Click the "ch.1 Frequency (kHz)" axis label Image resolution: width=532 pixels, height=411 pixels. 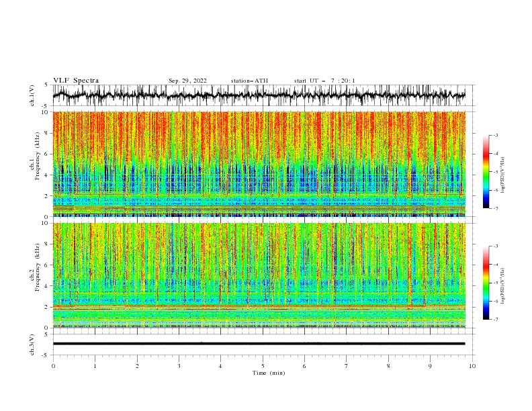click(35, 154)
